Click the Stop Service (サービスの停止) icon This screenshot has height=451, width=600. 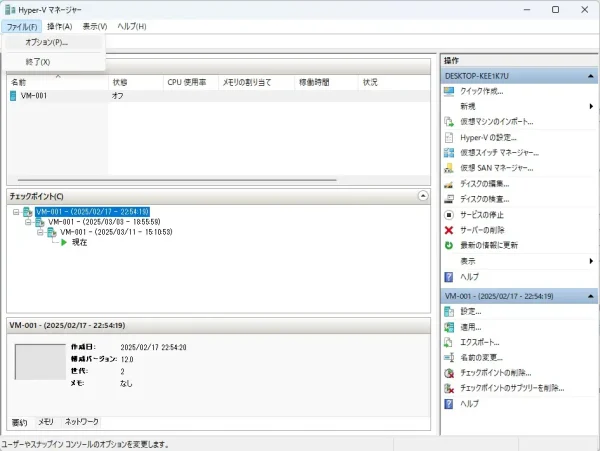449,215
